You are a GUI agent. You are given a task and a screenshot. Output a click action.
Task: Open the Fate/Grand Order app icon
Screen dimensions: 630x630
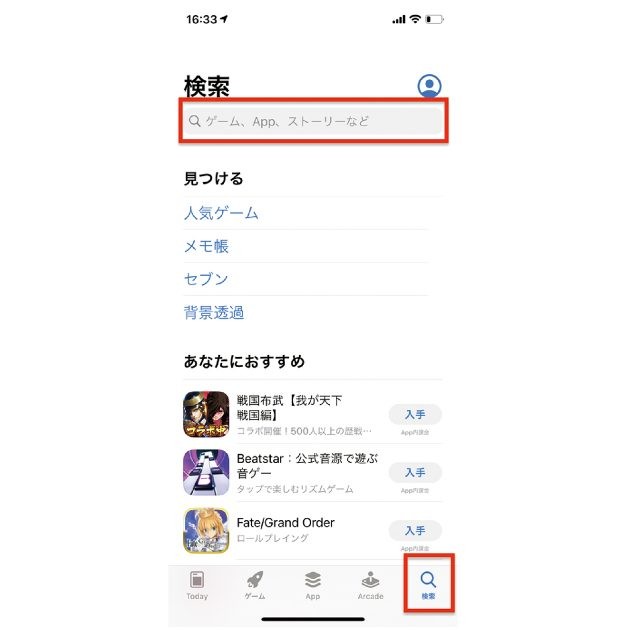[x=206, y=530]
